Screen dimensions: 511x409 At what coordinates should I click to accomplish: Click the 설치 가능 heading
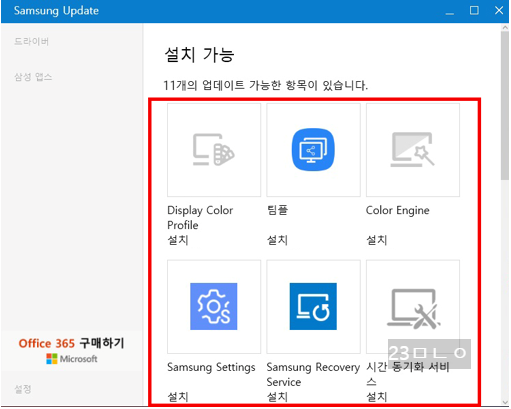coord(200,55)
